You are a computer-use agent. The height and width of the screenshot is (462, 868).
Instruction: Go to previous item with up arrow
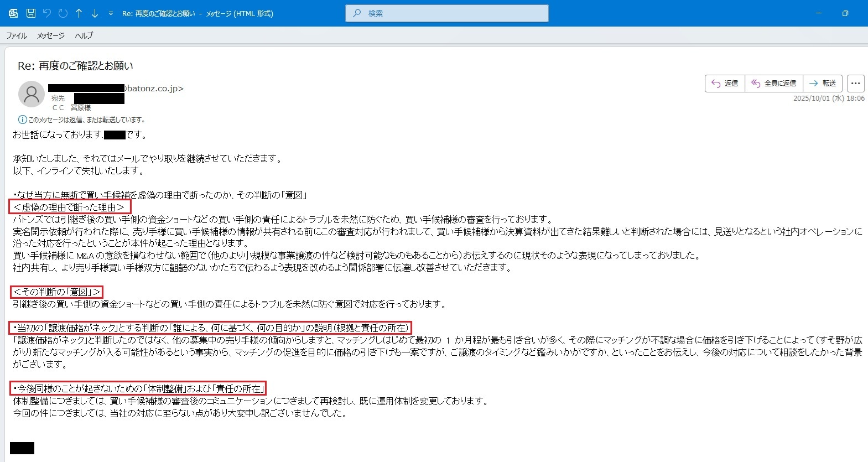coord(79,13)
